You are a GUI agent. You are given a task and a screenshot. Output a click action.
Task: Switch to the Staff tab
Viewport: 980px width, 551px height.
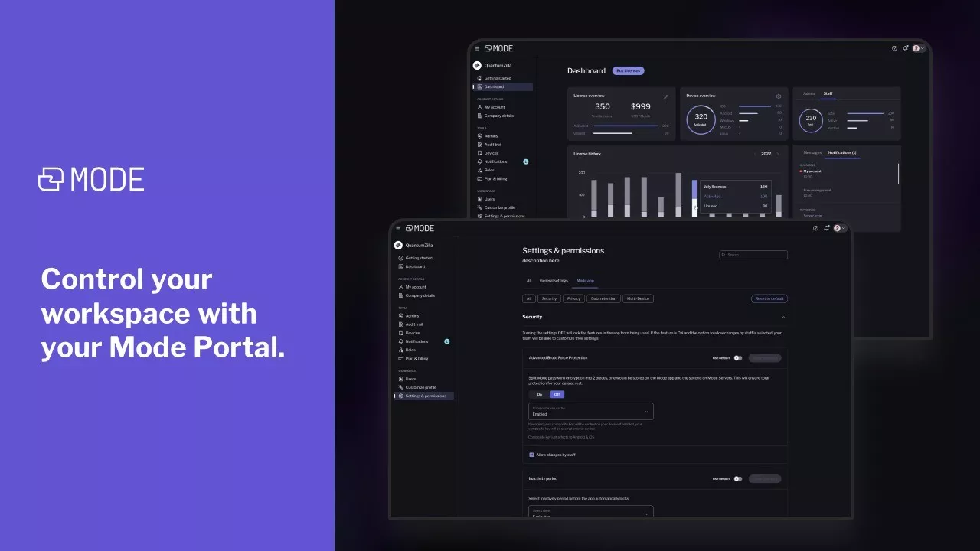pos(828,94)
